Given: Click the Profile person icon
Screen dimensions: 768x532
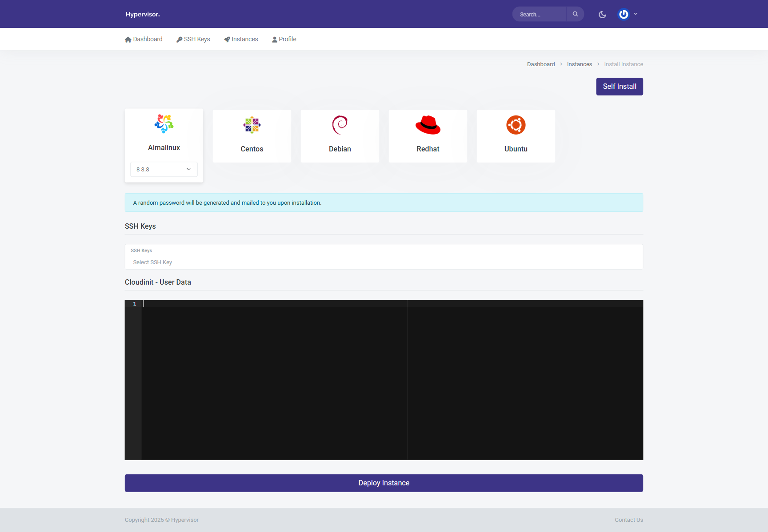Looking at the screenshot, I should tap(275, 40).
